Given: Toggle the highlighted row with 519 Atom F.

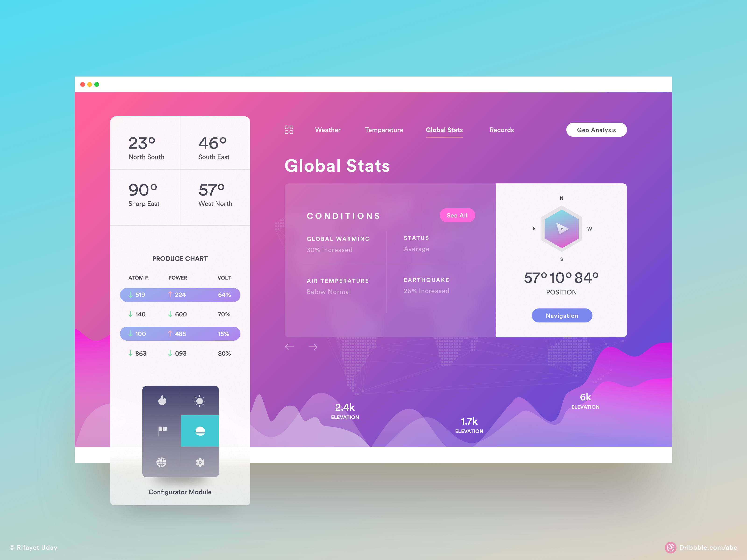Looking at the screenshot, I should [x=180, y=295].
